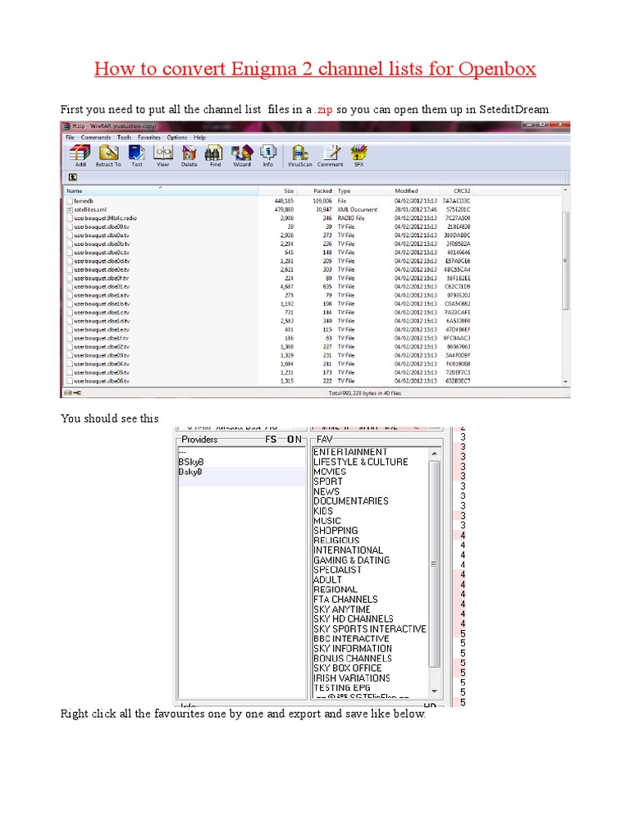
Task: Select userbouquet.94b4c.radio file
Action: coord(268,218)
